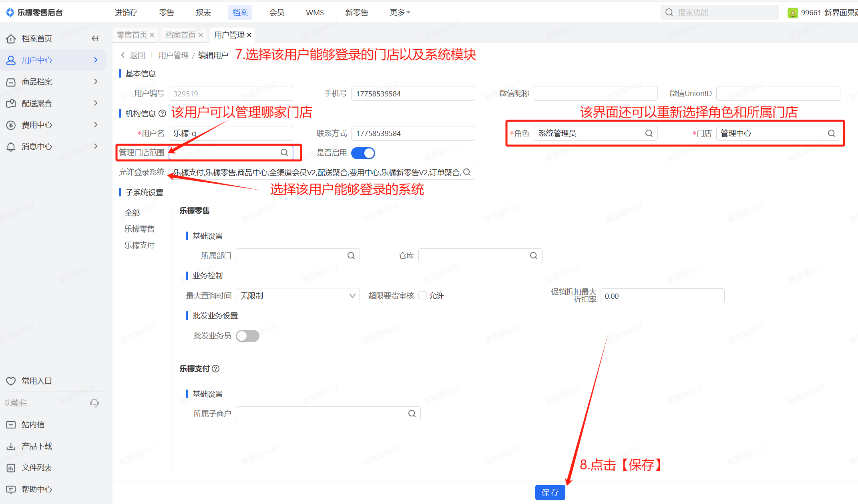Viewport: 858px width, 504px height.
Task: Switch to the 零售首页 tab
Action: tap(132, 35)
